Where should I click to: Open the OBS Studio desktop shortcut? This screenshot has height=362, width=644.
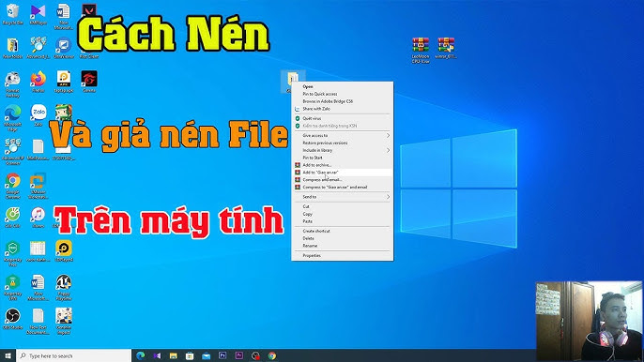point(13,319)
